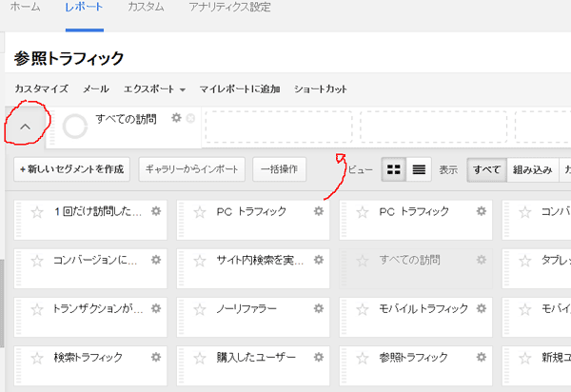The width and height of the screenshot is (571, 392).
Task: Switch to list view of segments
Action: coord(419,169)
